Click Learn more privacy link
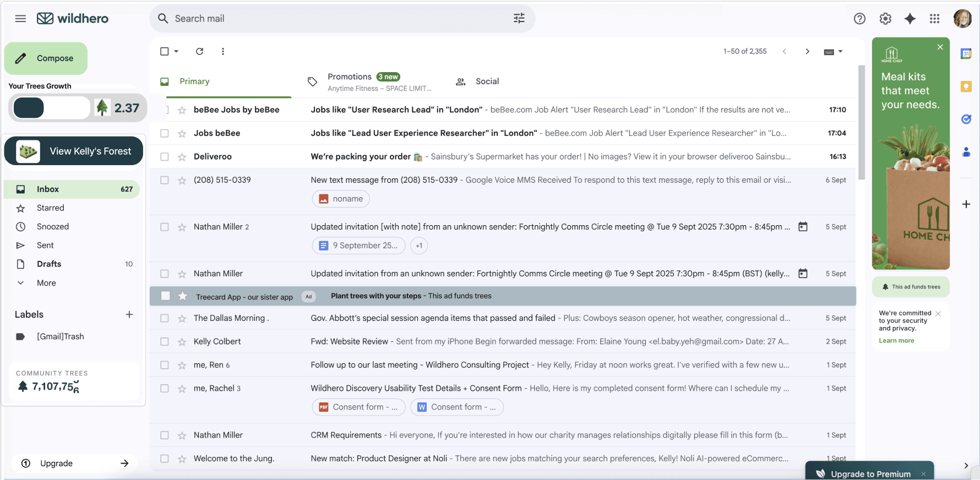 tap(896, 341)
